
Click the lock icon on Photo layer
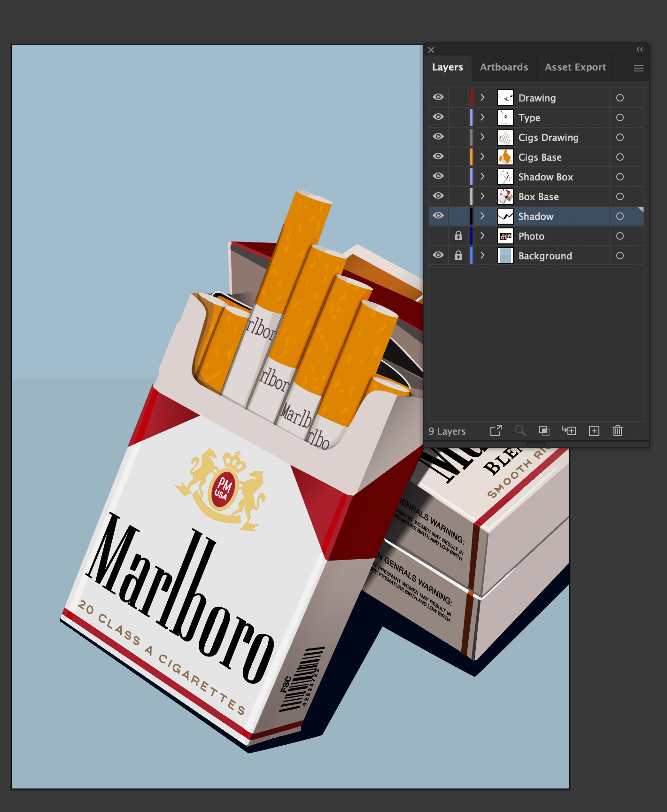click(x=458, y=236)
